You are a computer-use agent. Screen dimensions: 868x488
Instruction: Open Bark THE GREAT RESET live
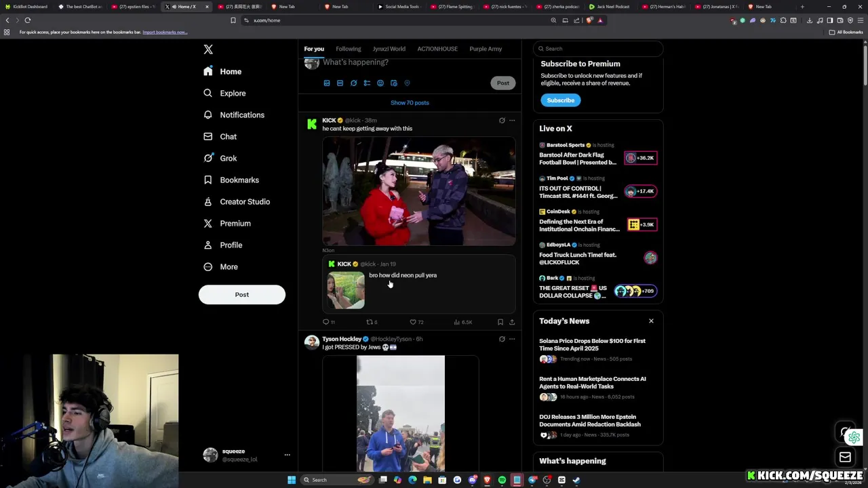(598, 287)
